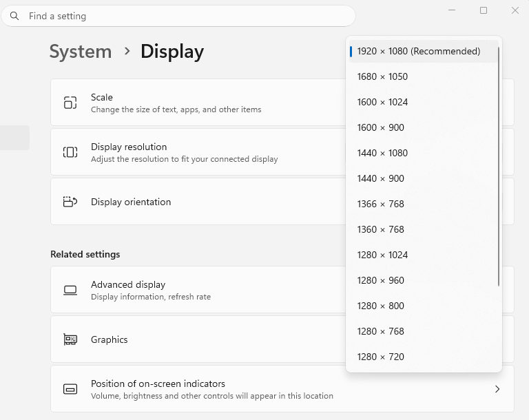
Task: Click the Display page heading
Action: click(172, 52)
